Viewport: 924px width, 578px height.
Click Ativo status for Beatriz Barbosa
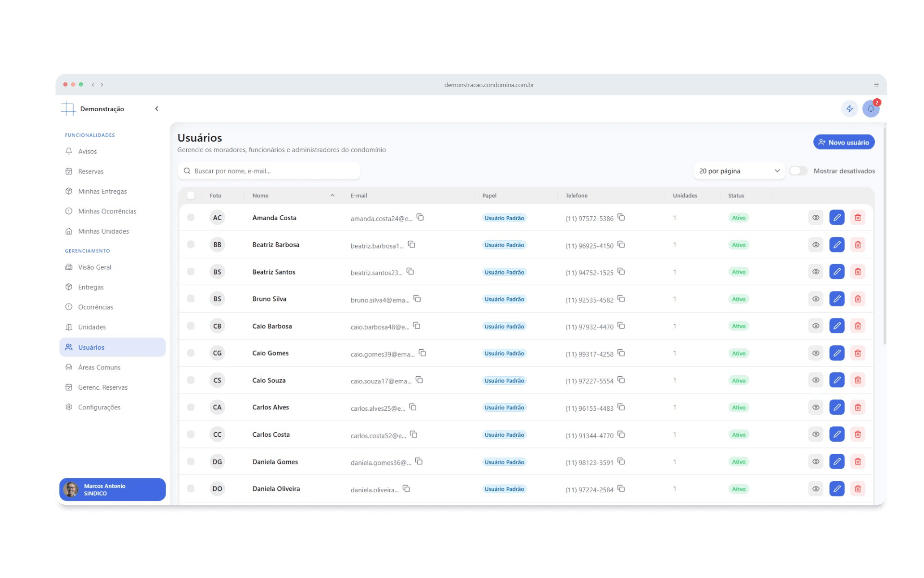739,245
